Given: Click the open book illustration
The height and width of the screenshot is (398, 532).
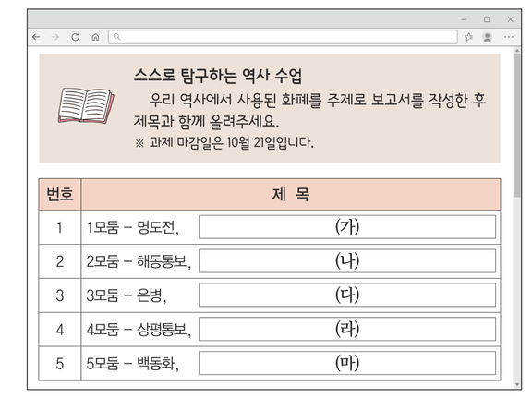Looking at the screenshot, I should (86, 105).
